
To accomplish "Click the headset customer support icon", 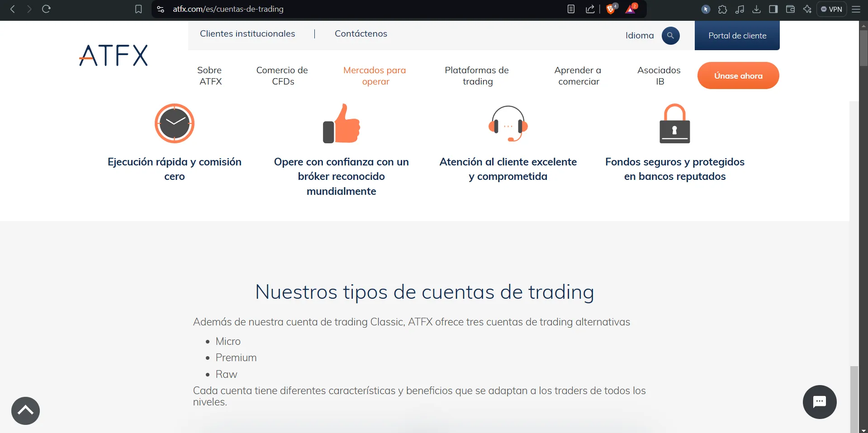I will [x=508, y=123].
